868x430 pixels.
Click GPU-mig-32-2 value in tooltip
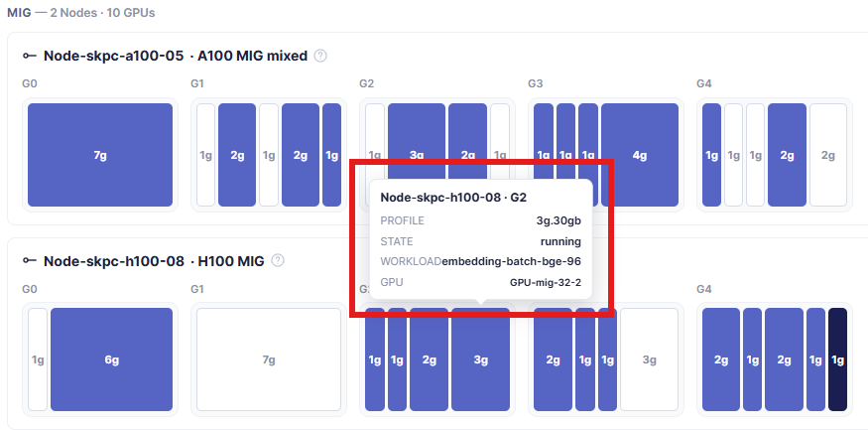coord(546,283)
